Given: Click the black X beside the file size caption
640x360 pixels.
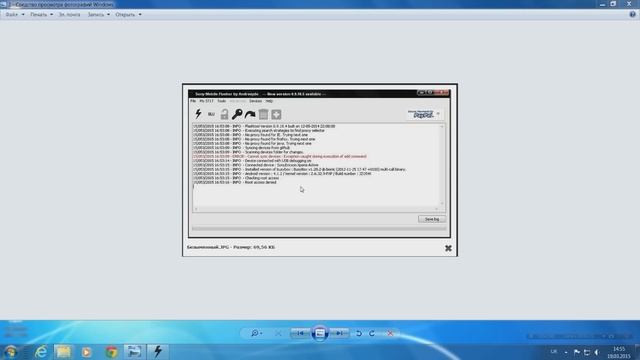Looking at the screenshot, I should [x=448, y=248].
